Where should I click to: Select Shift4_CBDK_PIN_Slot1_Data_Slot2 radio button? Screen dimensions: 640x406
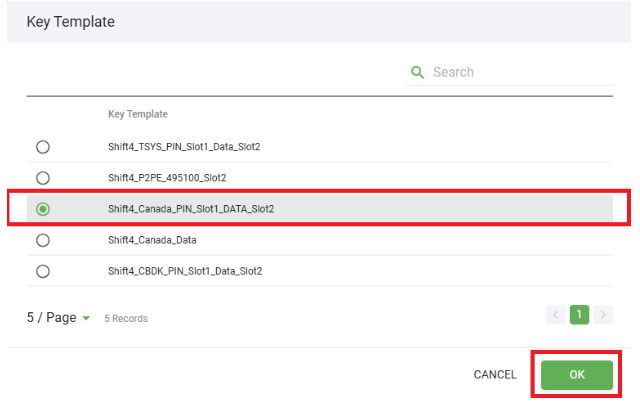click(42, 271)
